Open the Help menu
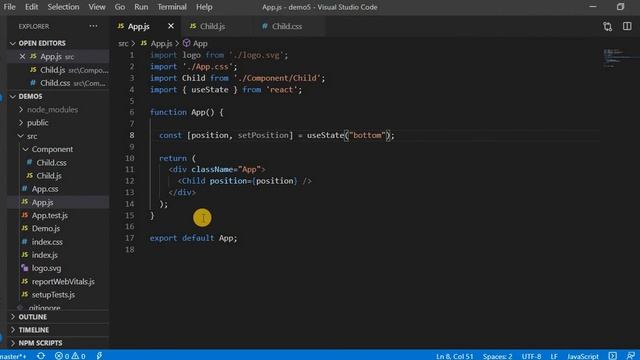640x360 pixels. [x=204, y=7]
